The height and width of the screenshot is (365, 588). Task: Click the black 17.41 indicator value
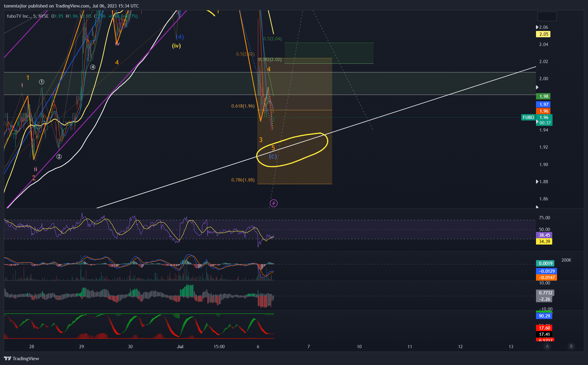pos(544,334)
